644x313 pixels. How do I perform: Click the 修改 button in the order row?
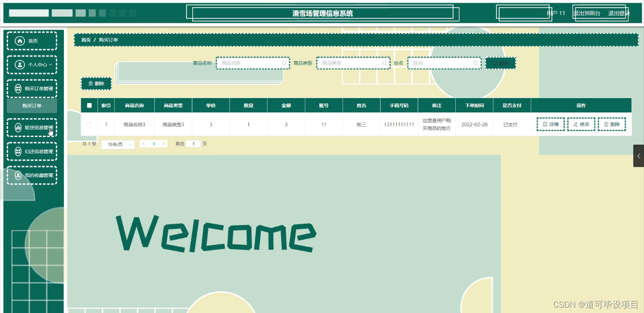coord(581,124)
